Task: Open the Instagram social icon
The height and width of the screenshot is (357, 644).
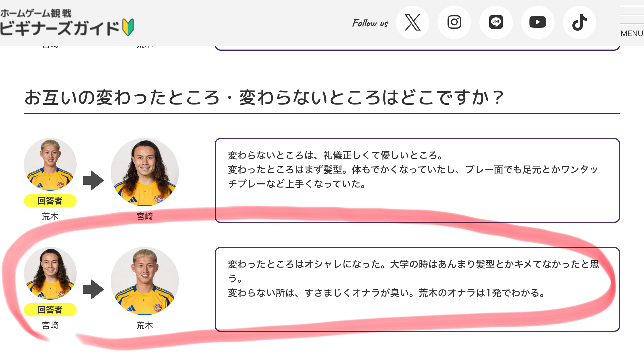Action: tap(454, 22)
